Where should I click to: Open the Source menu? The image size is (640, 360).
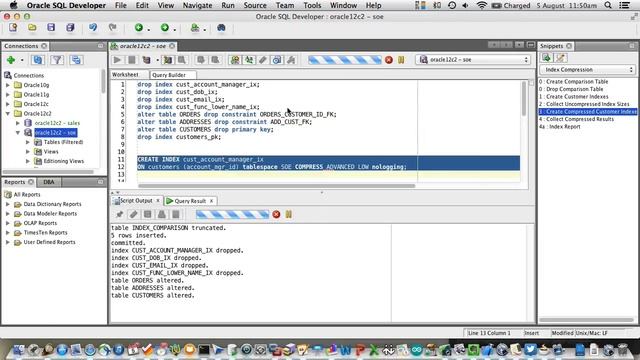[255, 5]
